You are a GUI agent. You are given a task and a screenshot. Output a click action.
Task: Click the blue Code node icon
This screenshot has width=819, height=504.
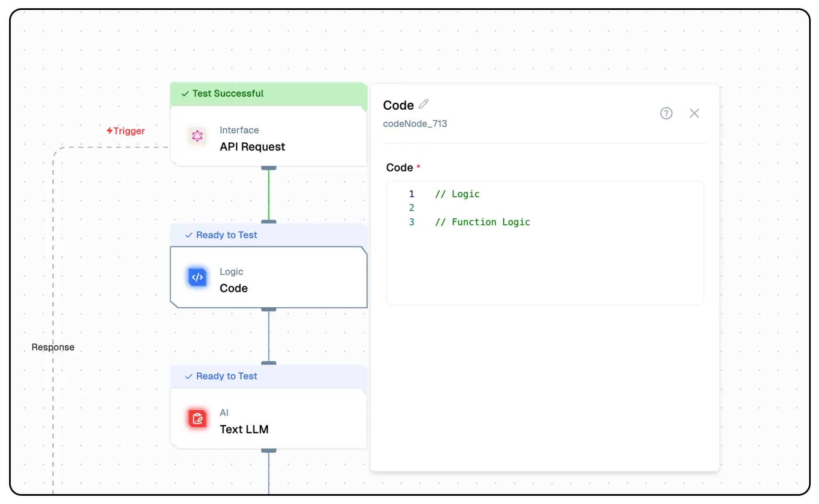coord(198,277)
